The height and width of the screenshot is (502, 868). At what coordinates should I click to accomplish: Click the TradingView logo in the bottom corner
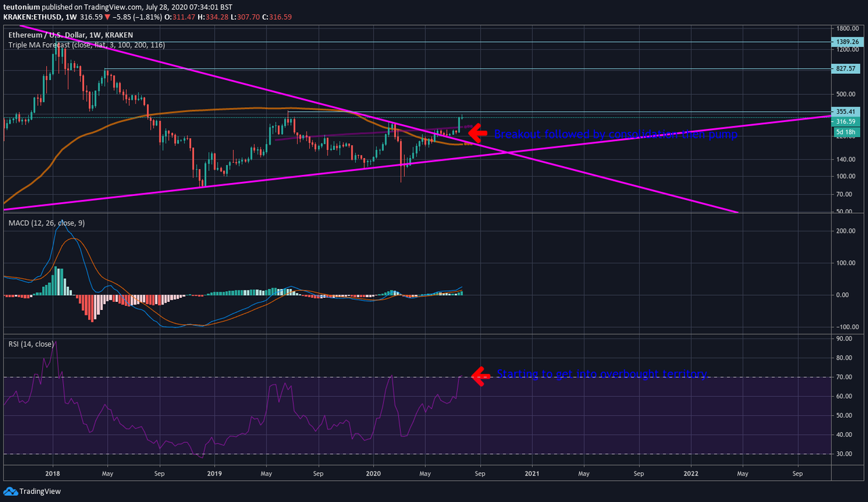pos(32,492)
